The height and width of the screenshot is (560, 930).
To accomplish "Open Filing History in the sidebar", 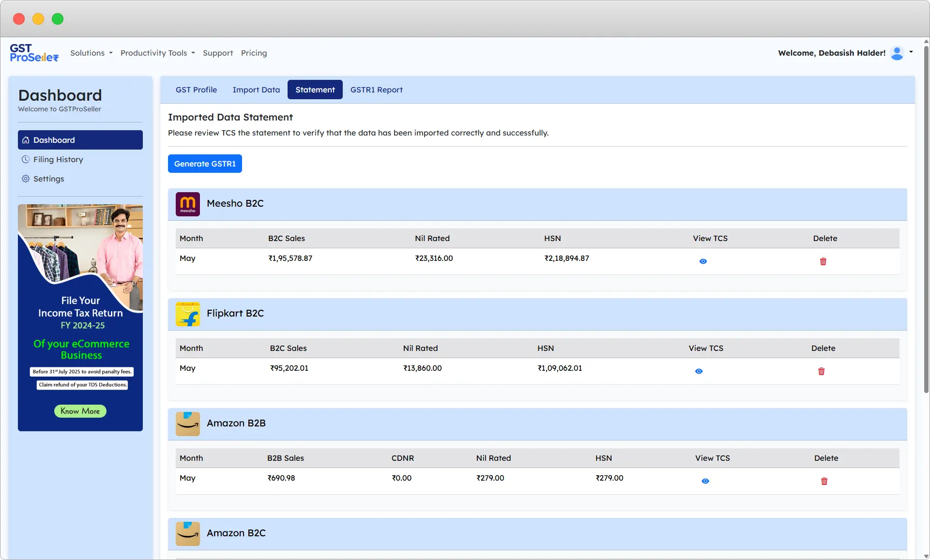I will (x=58, y=160).
